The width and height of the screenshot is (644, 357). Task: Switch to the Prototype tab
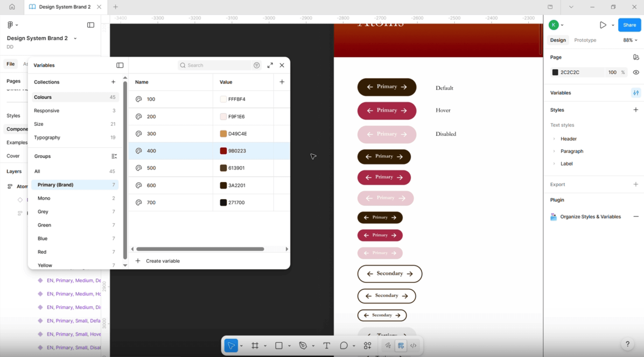coord(585,40)
